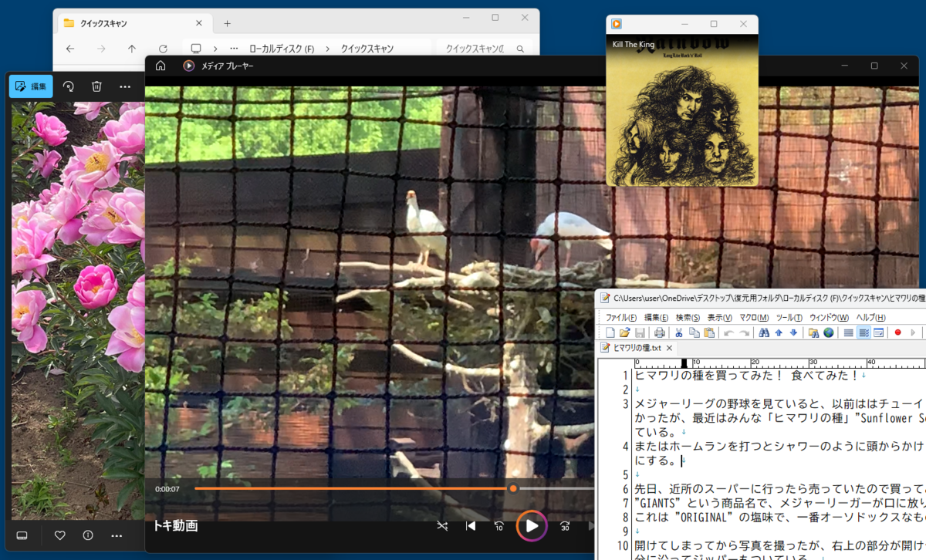Image resolution: width=926 pixels, height=560 pixels.
Task: Click the PC monitor icon in Explorer address bar
Action: [x=196, y=49]
